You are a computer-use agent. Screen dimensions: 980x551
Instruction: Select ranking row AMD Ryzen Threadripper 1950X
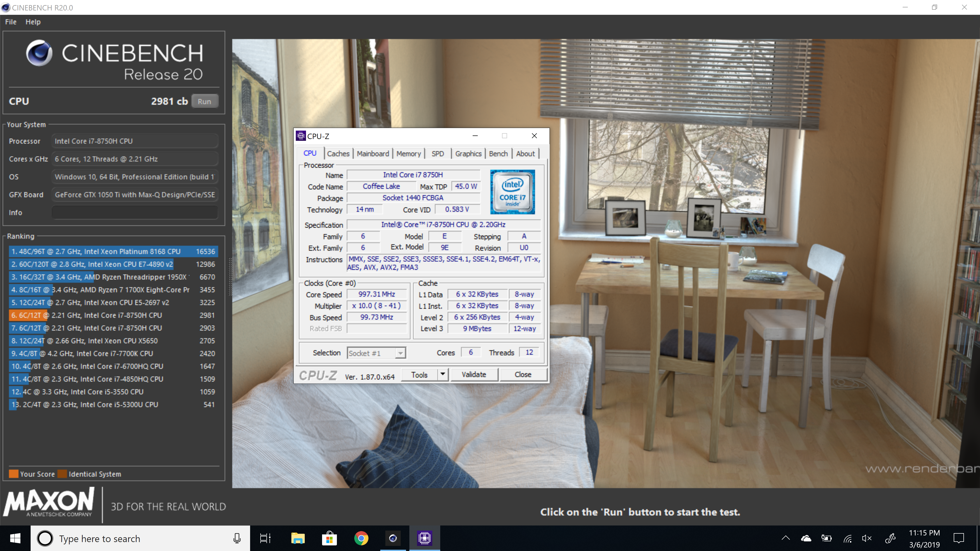[113, 277]
